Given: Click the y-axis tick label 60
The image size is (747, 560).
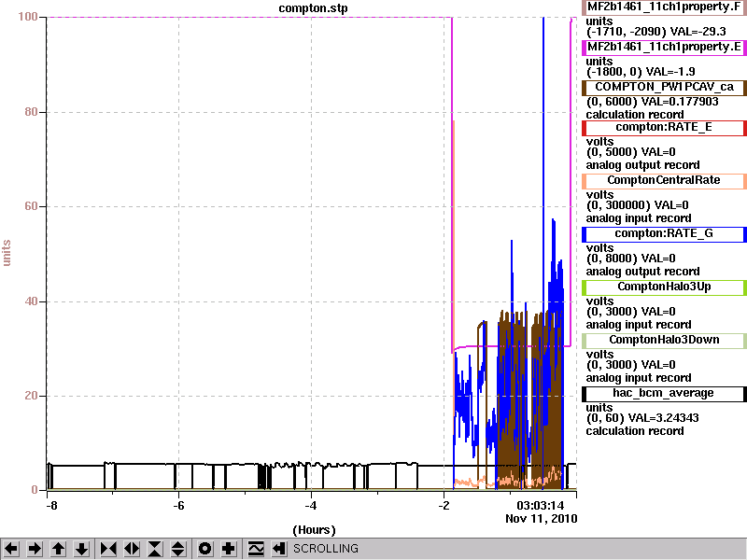Looking at the screenshot, I should [31, 206].
